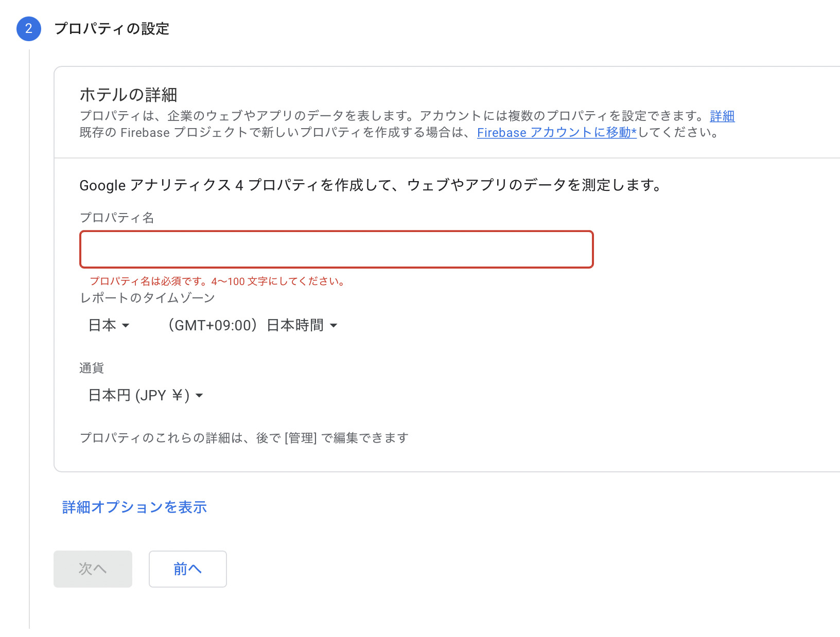Click the プロパティ名 field label
Image resolution: width=840 pixels, height=637 pixels.
[x=117, y=218]
